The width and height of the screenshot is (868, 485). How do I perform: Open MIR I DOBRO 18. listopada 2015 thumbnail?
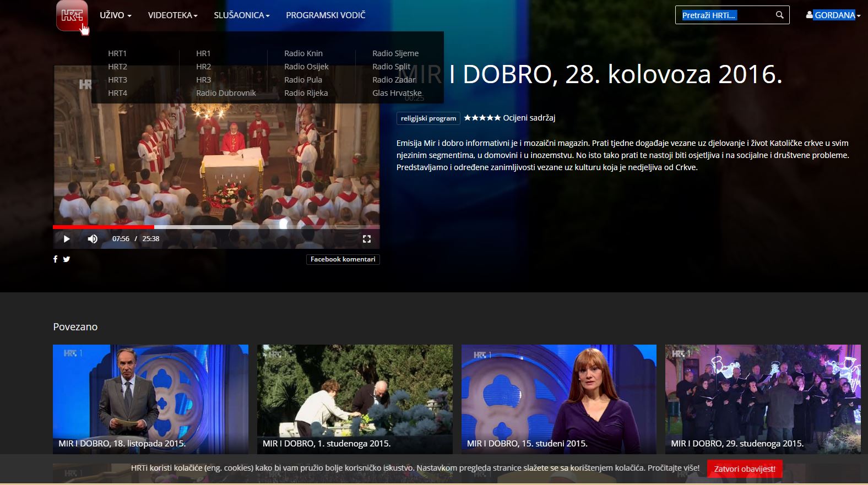pos(150,399)
